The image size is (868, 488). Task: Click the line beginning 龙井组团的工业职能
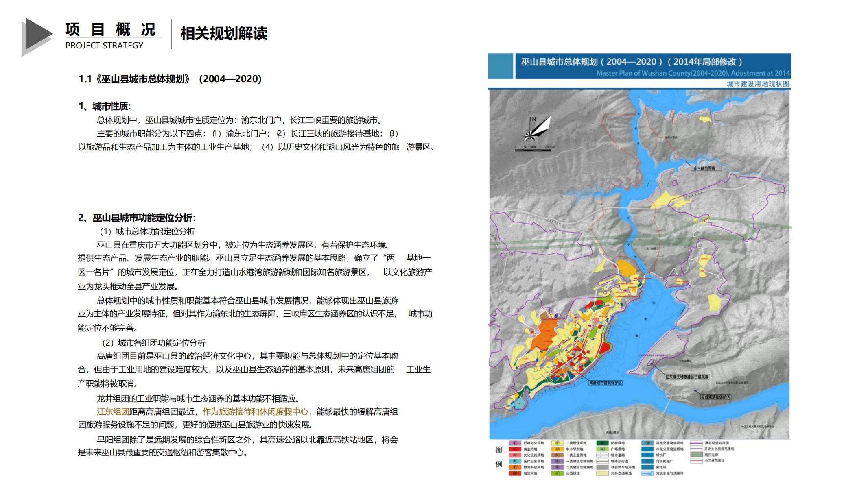tap(199, 399)
